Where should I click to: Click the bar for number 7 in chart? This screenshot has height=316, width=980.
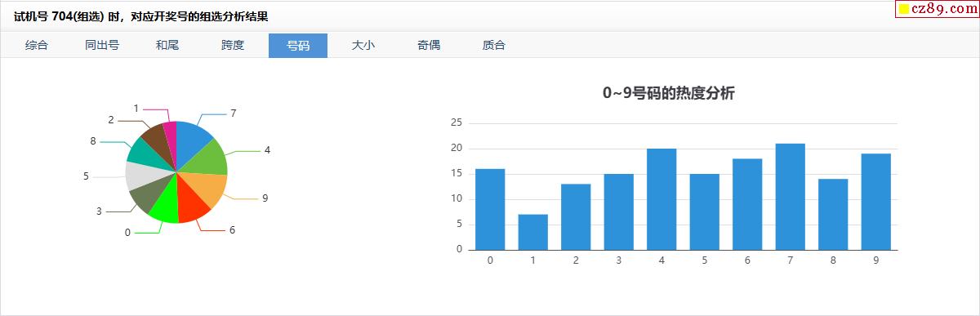791,197
